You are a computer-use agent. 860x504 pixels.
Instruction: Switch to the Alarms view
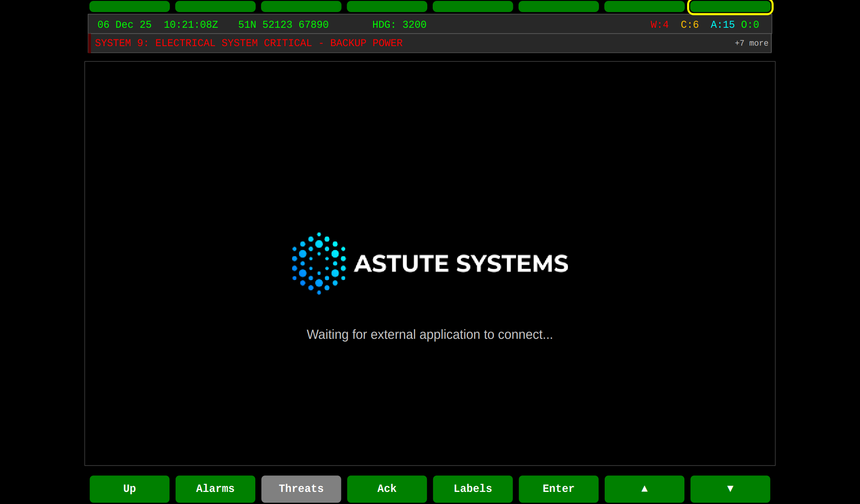pyautogui.click(x=215, y=489)
